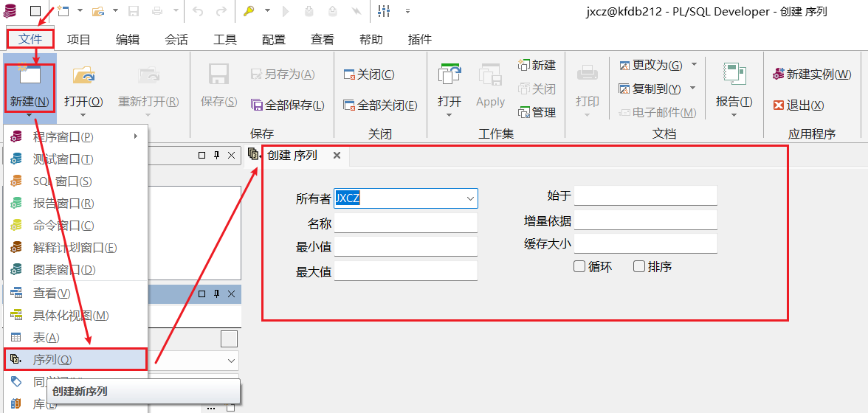Click the quick-access new window icon

click(63, 10)
